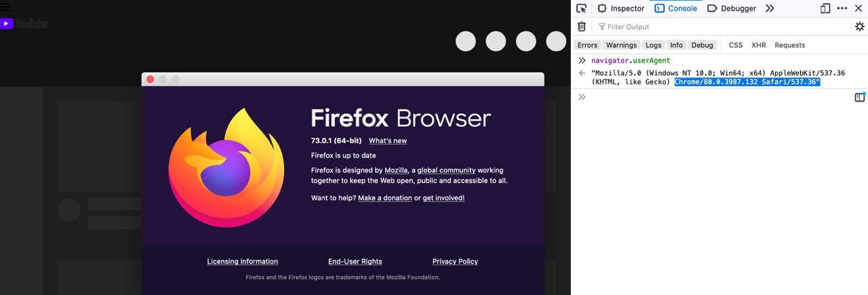Toggle the Warnings filter
The height and width of the screenshot is (295, 868).
(x=621, y=45)
